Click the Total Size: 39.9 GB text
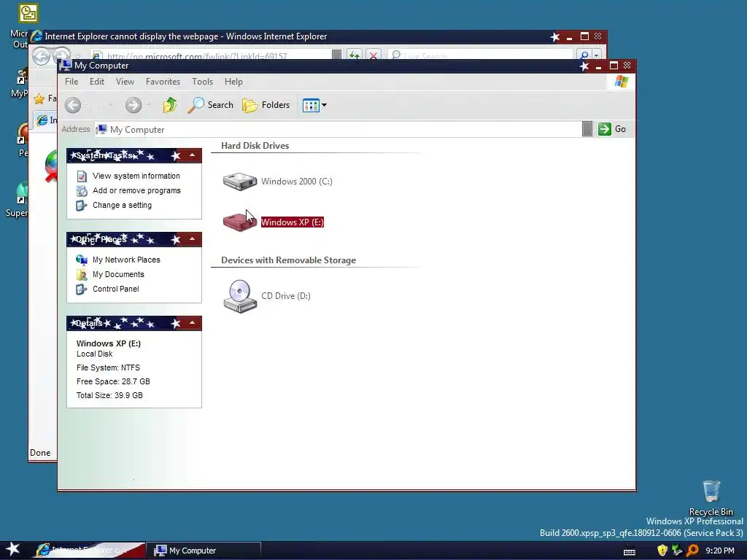747x560 pixels. tap(109, 395)
